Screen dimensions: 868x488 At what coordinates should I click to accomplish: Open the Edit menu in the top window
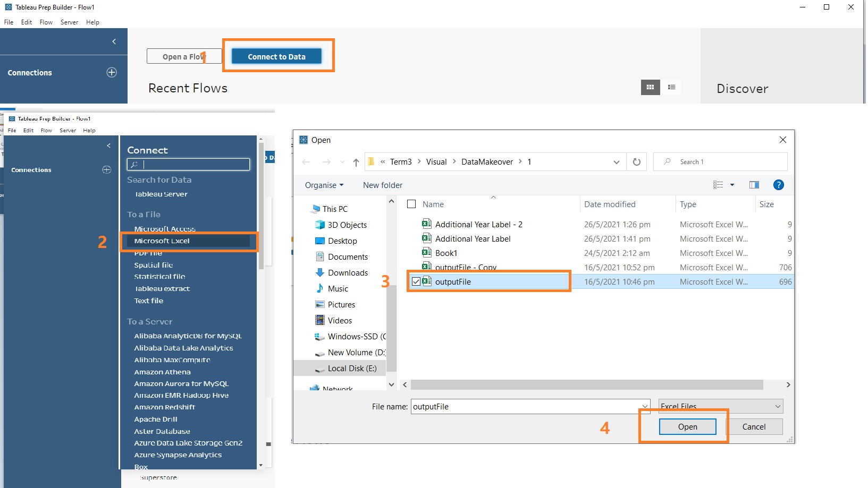tap(27, 22)
